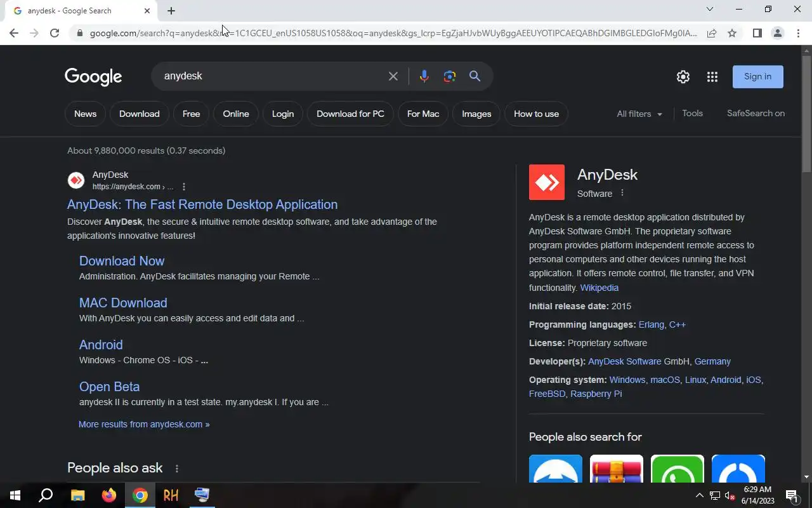Screen dimensions: 812x508
Task: Expand the All filters dropdown
Action: [639, 114]
